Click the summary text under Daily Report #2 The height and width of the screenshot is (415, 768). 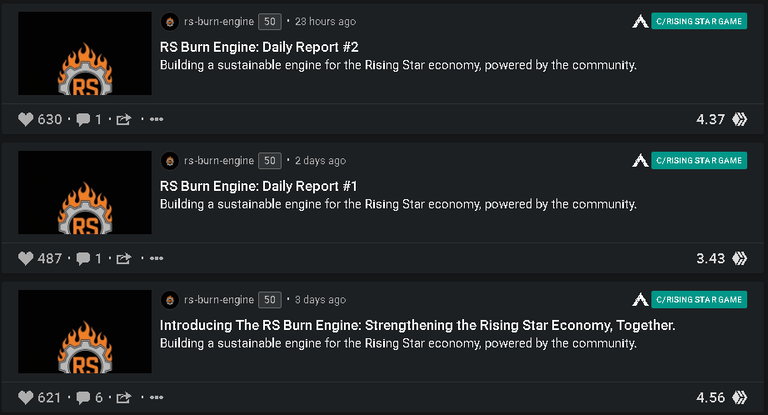pyautogui.click(x=398, y=65)
